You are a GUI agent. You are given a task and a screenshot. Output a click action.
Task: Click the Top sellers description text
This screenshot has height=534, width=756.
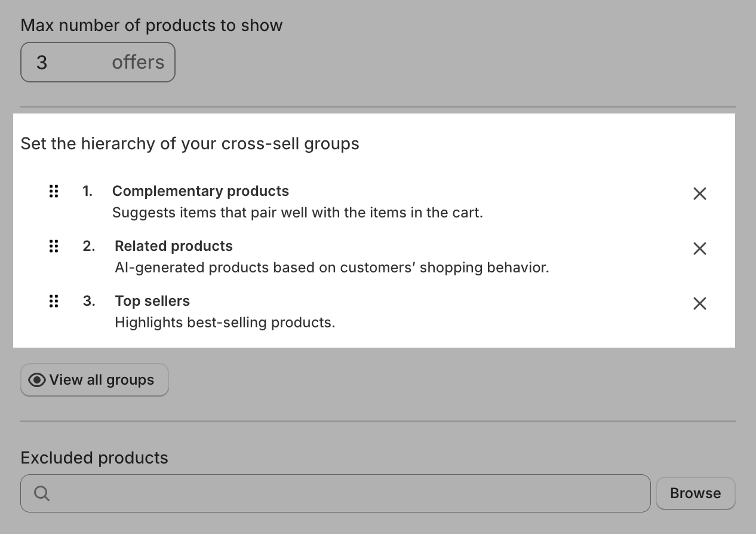[225, 323]
